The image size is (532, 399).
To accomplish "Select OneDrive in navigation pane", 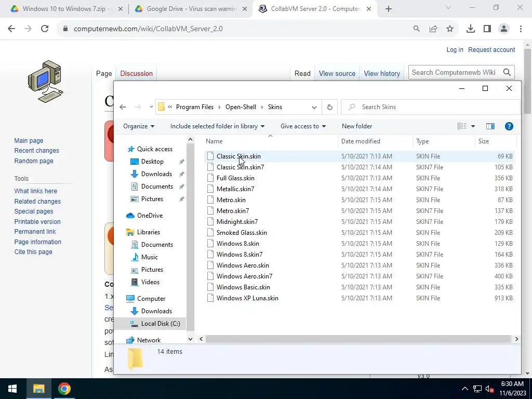I will click(150, 216).
